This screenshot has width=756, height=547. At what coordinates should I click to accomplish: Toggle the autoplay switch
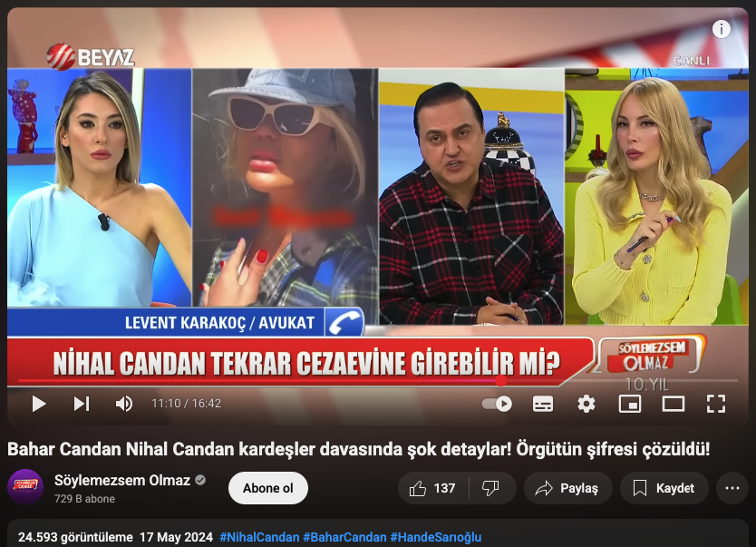(497, 404)
